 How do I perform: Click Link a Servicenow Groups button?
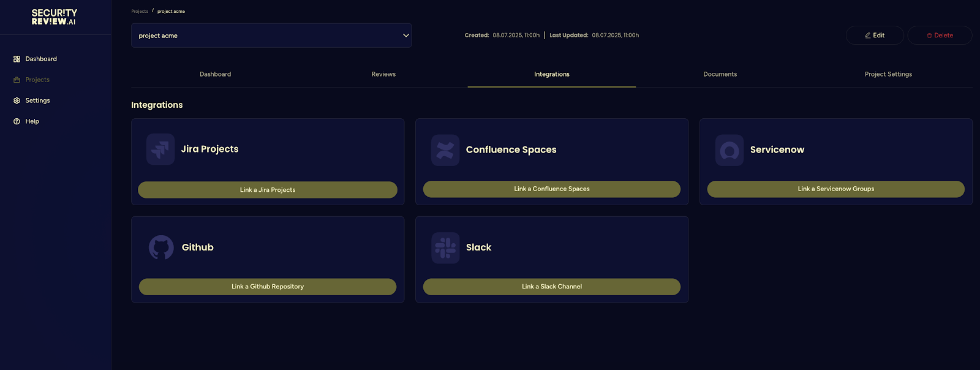pyautogui.click(x=836, y=189)
